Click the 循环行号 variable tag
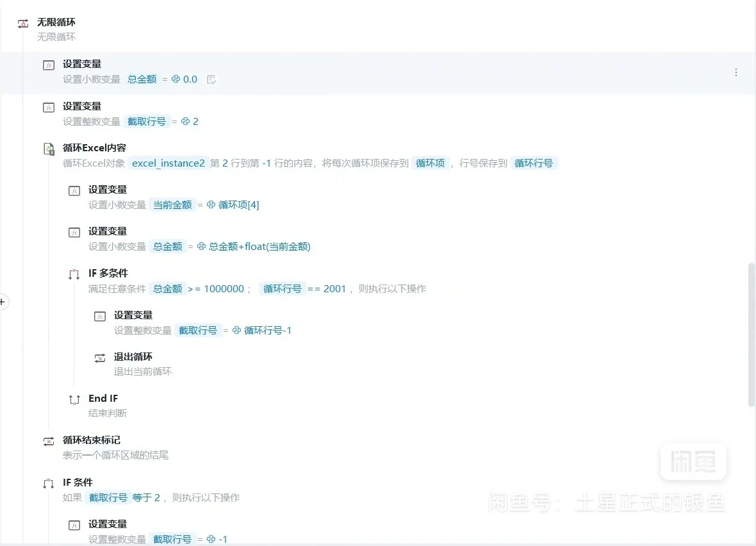Viewport: 756px width, 546px height. (534, 163)
